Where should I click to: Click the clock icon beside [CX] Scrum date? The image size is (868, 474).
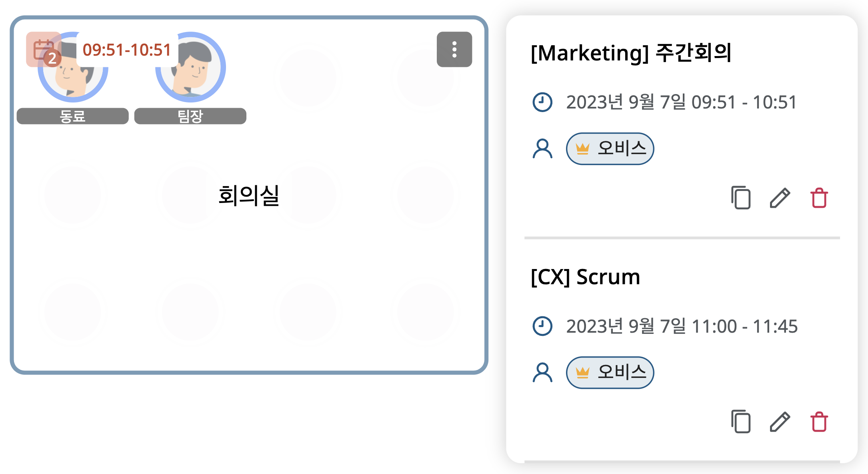tap(542, 326)
